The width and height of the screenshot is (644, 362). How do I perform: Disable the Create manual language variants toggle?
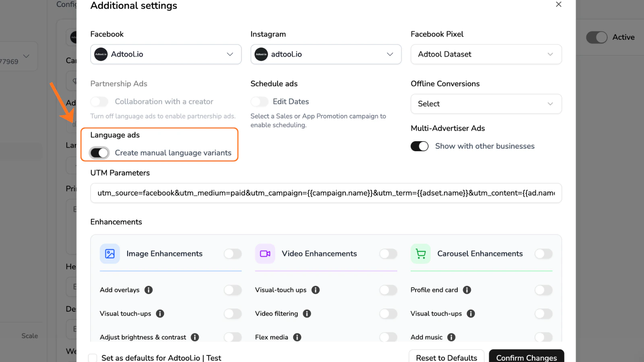tap(99, 153)
